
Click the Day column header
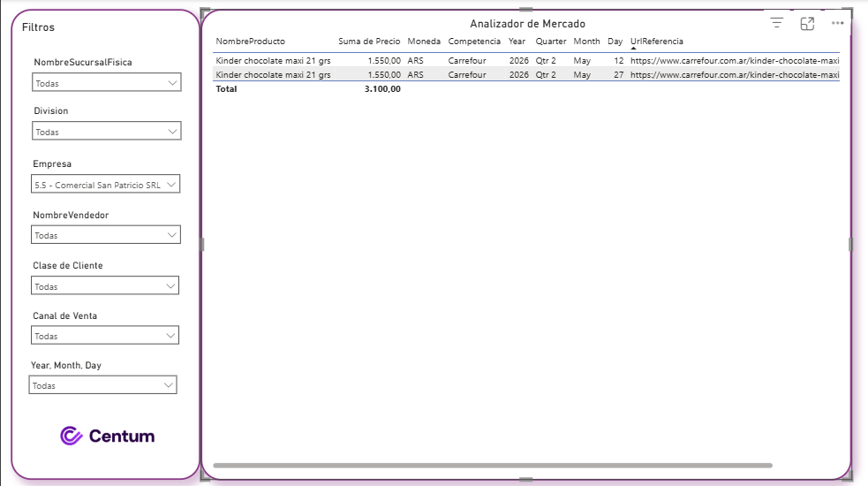click(615, 41)
